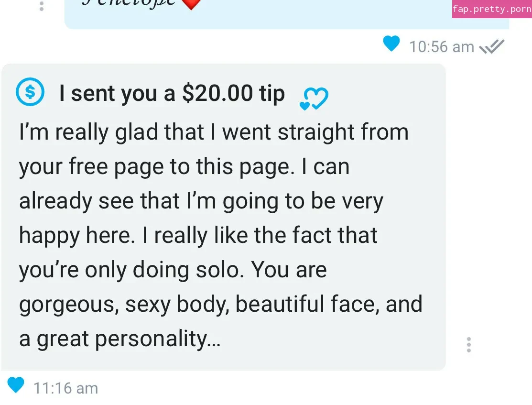Tap the cursive Penelope signature text
This screenshot has height=405, width=532.
[129, 3]
